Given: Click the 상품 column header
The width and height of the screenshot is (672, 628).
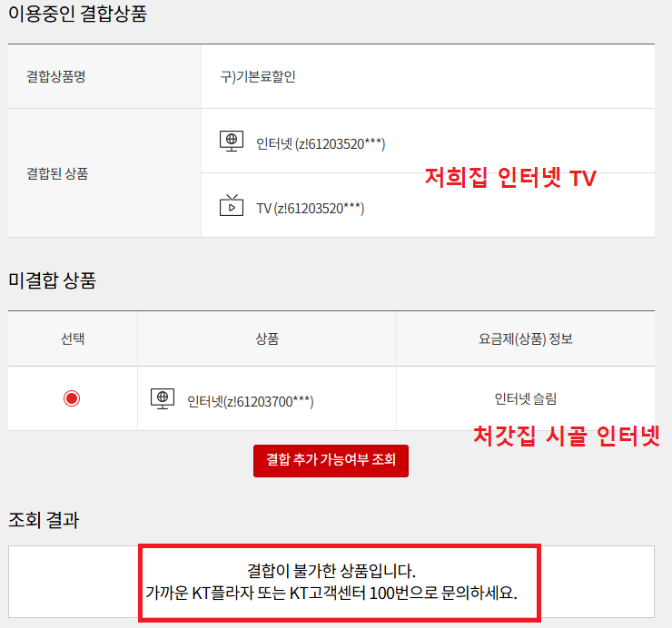Looking at the screenshot, I should [x=267, y=339].
